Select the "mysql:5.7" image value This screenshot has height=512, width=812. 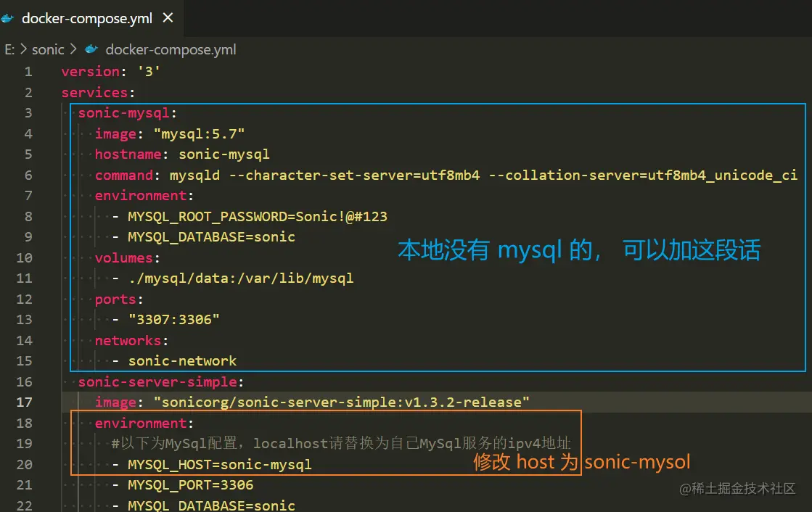[x=200, y=133]
